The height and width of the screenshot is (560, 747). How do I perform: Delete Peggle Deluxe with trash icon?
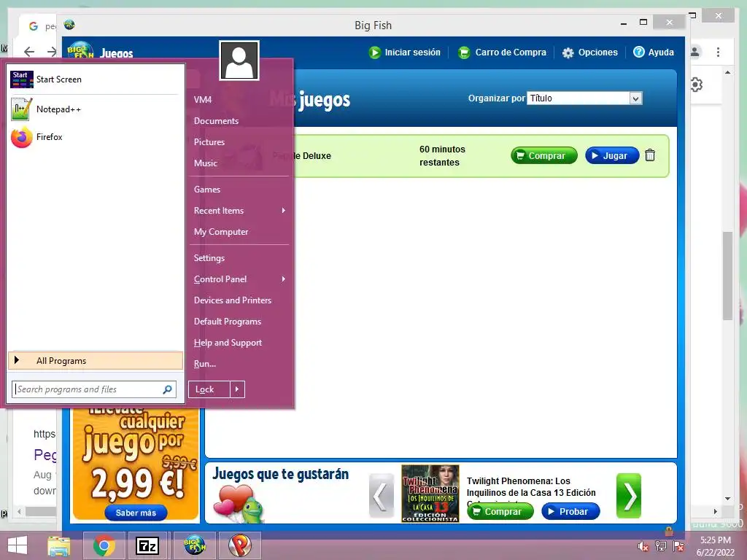[x=650, y=155]
